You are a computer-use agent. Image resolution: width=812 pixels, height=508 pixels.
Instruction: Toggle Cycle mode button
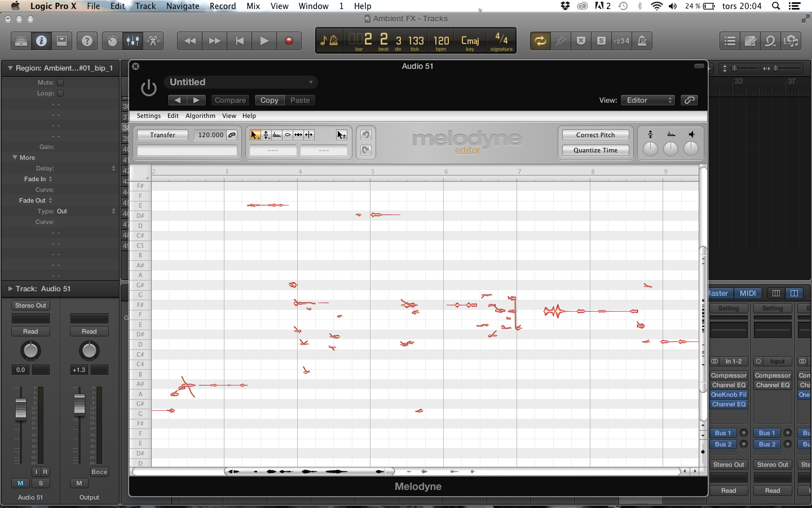tap(540, 41)
